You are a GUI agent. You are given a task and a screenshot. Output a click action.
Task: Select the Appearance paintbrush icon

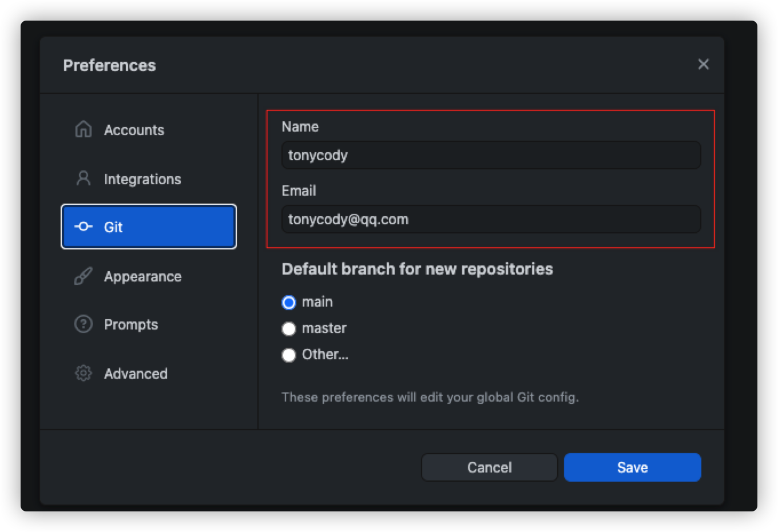[x=83, y=276]
